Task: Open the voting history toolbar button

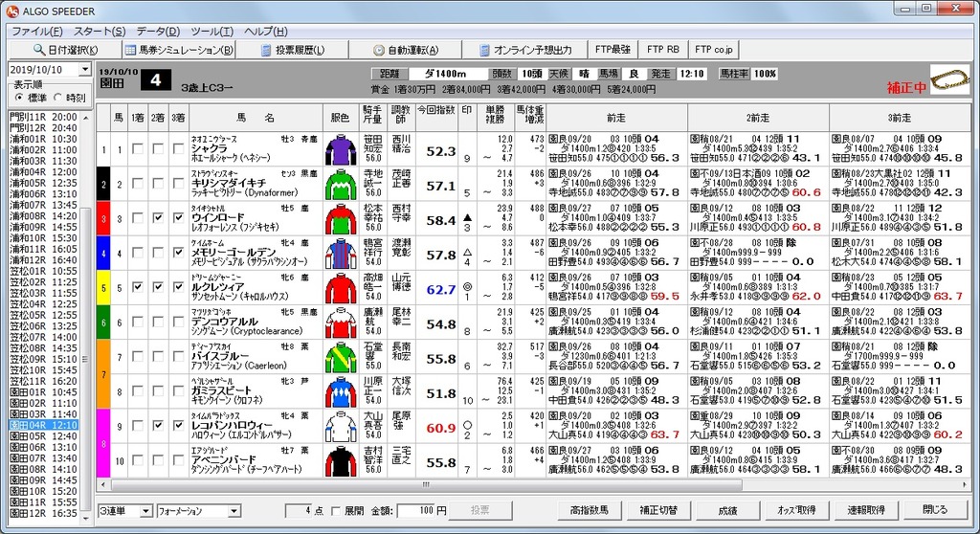Action: 293,50
